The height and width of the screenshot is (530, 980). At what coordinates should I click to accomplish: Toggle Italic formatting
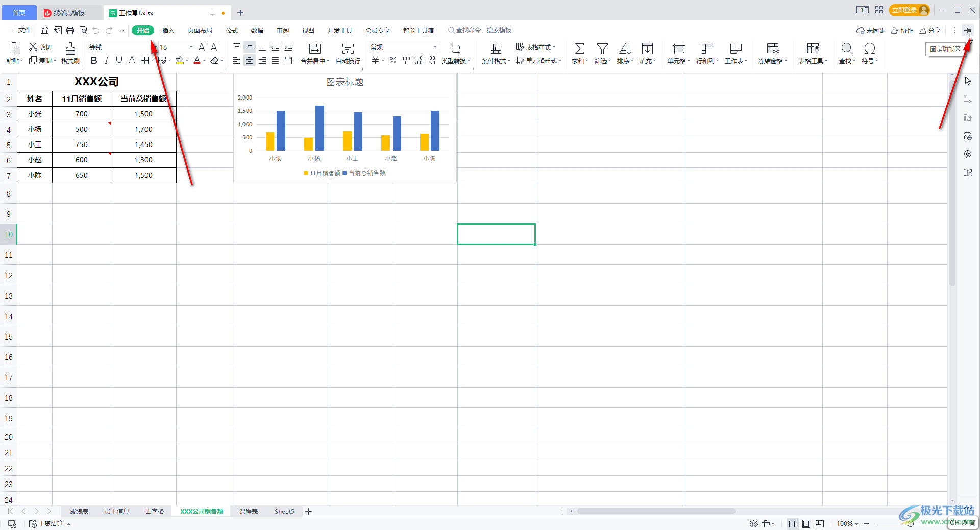click(106, 60)
